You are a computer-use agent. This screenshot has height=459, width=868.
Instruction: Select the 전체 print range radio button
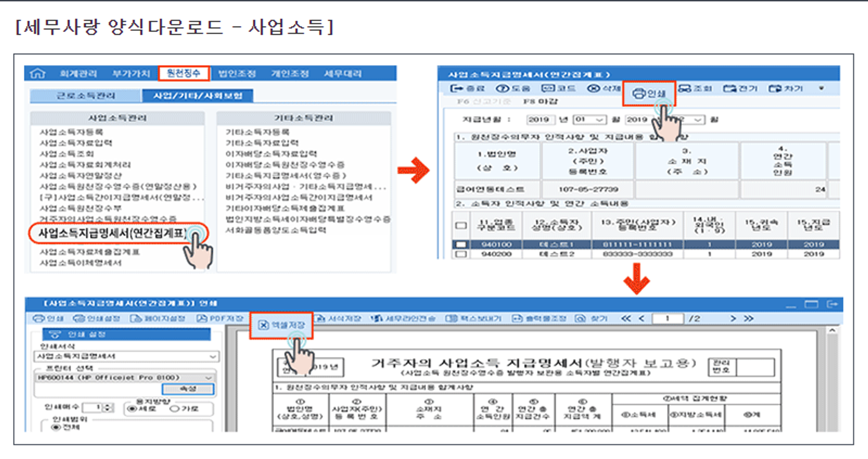[x=55, y=427]
